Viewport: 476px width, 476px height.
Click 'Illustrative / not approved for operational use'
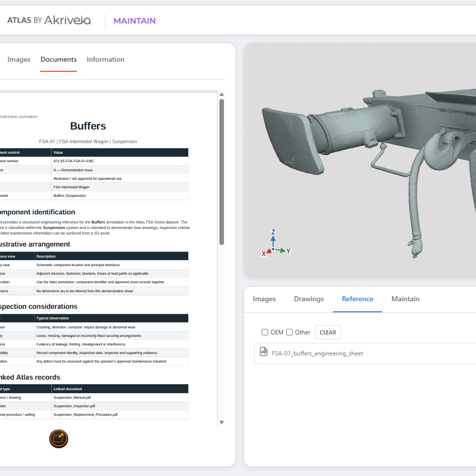(87, 179)
